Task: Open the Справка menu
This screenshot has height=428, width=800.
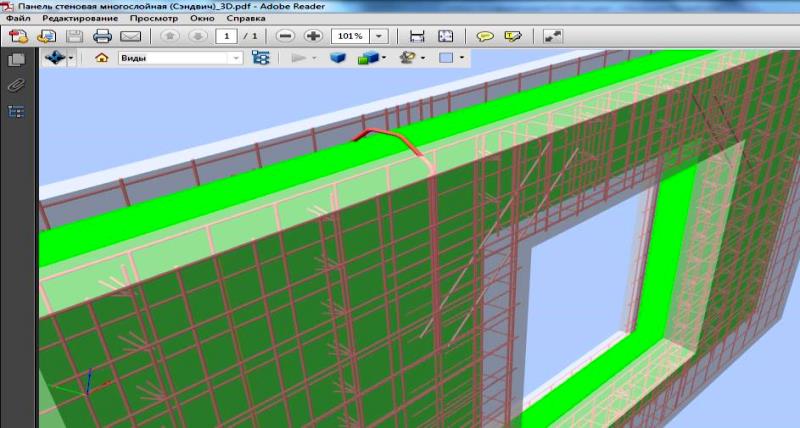Action: (246, 18)
